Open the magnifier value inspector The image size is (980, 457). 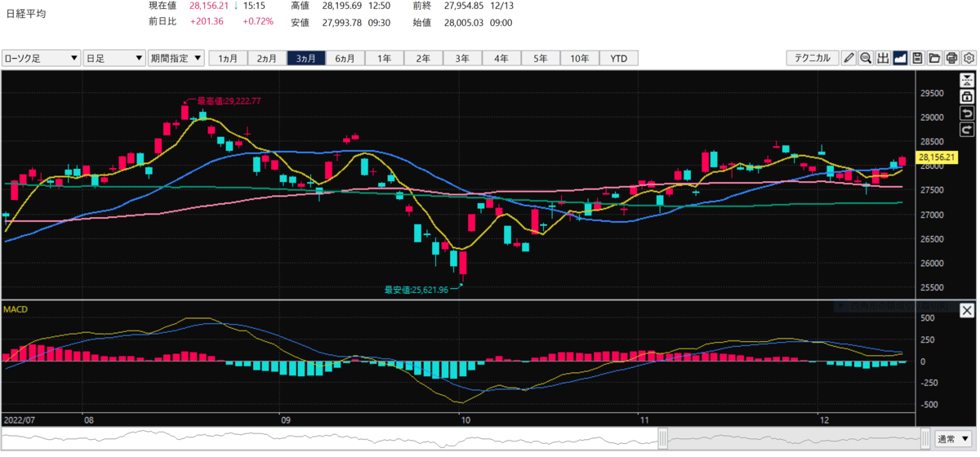pos(866,58)
